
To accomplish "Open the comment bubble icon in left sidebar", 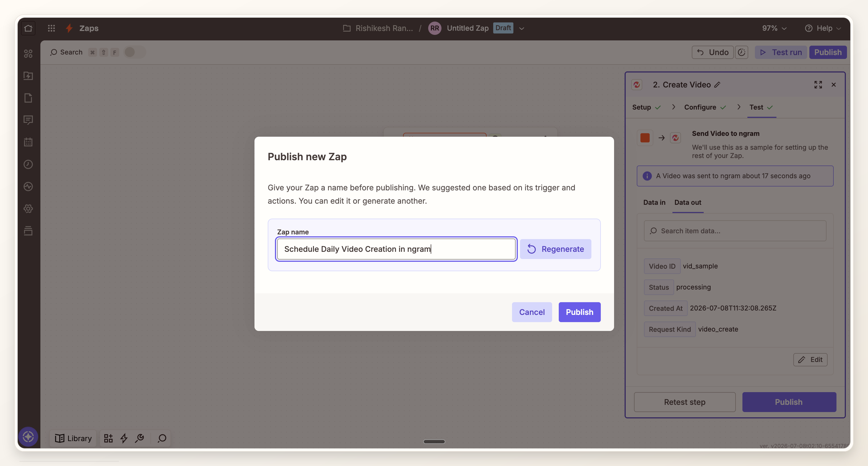I will point(28,120).
